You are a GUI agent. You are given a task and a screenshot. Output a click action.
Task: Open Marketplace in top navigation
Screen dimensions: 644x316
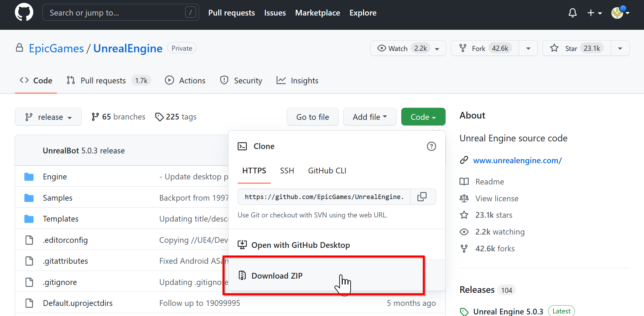tap(317, 13)
